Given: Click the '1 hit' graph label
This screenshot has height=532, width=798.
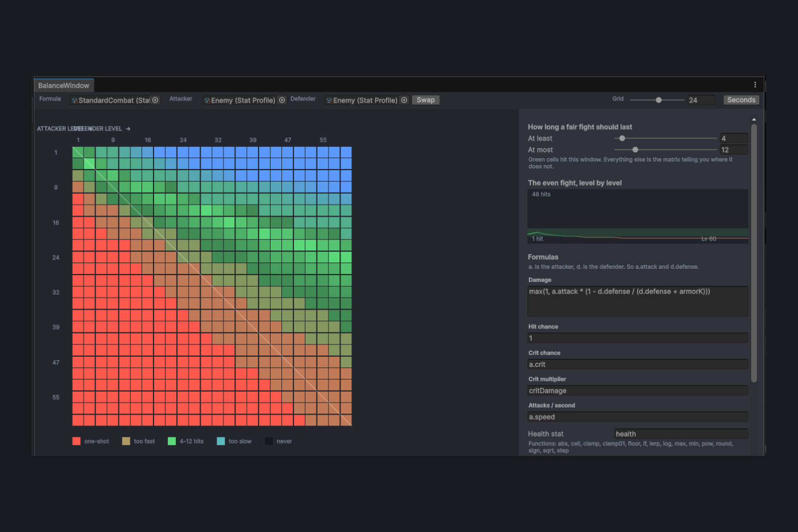Looking at the screenshot, I should (537, 239).
